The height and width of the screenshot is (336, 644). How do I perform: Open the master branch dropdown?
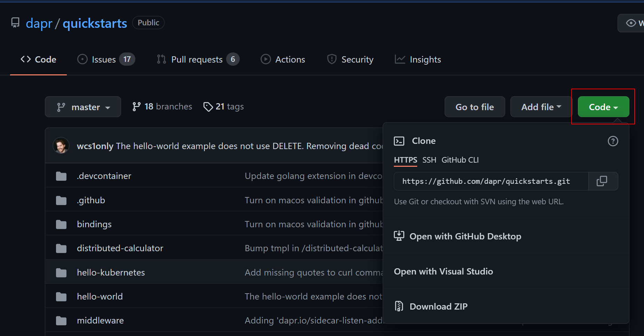(83, 107)
